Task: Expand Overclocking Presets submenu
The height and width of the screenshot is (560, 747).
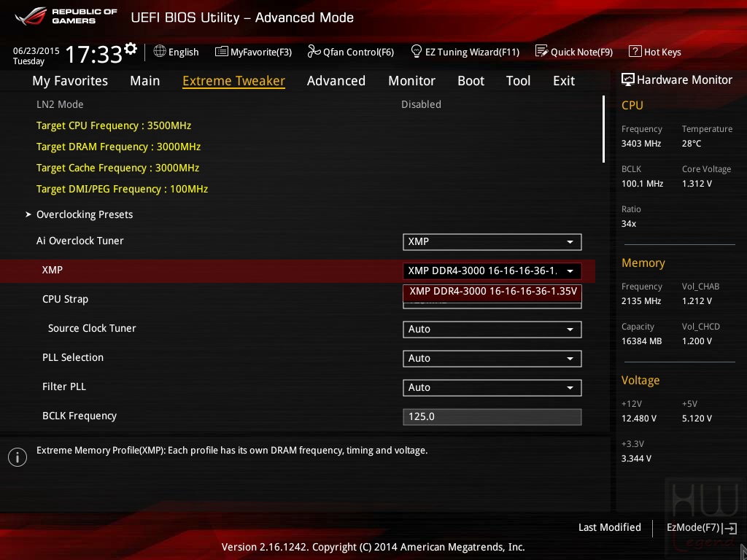Action: (85, 214)
